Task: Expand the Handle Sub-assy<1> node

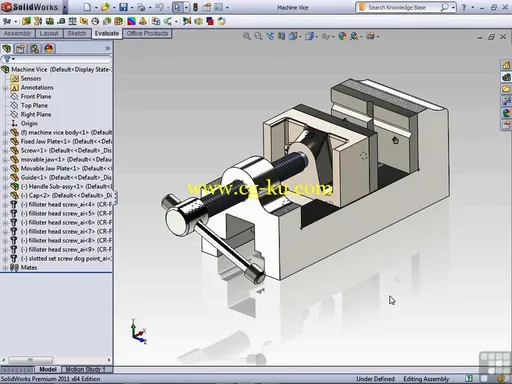Action: [x=5, y=187]
